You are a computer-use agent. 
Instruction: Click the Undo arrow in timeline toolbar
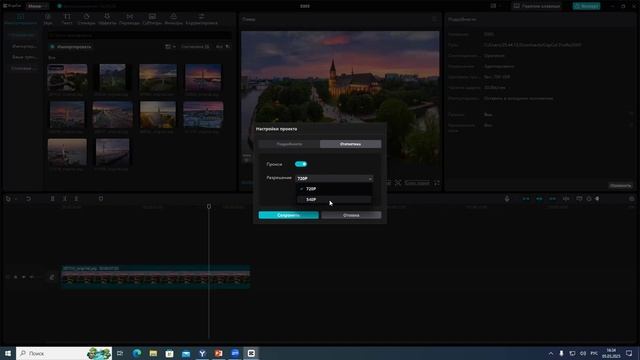(x=28, y=199)
